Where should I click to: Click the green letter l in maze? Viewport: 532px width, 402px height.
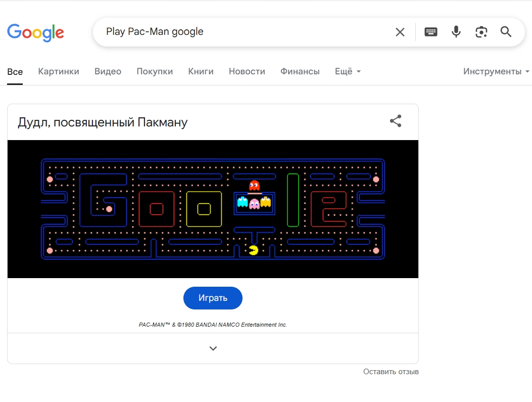(x=293, y=200)
